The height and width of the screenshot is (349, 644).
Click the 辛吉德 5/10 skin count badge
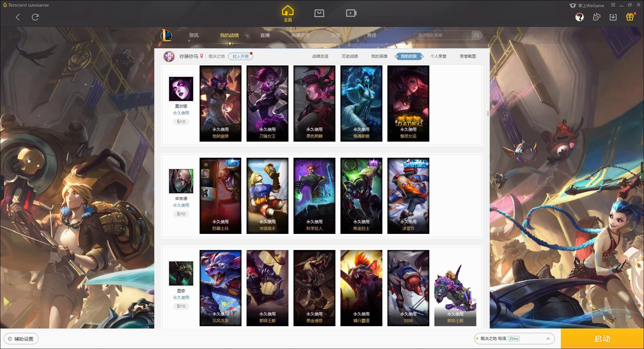click(x=181, y=214)
